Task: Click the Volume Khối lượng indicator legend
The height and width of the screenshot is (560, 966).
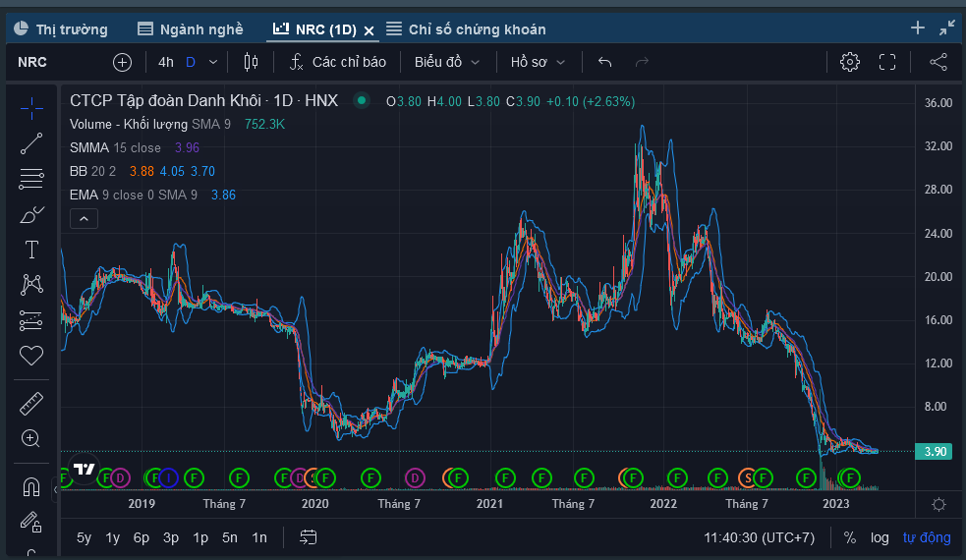Action: 149,125
